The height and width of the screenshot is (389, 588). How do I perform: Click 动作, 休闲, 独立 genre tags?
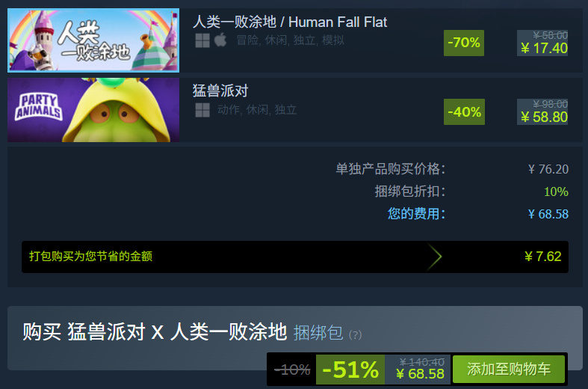pos(257,110)
